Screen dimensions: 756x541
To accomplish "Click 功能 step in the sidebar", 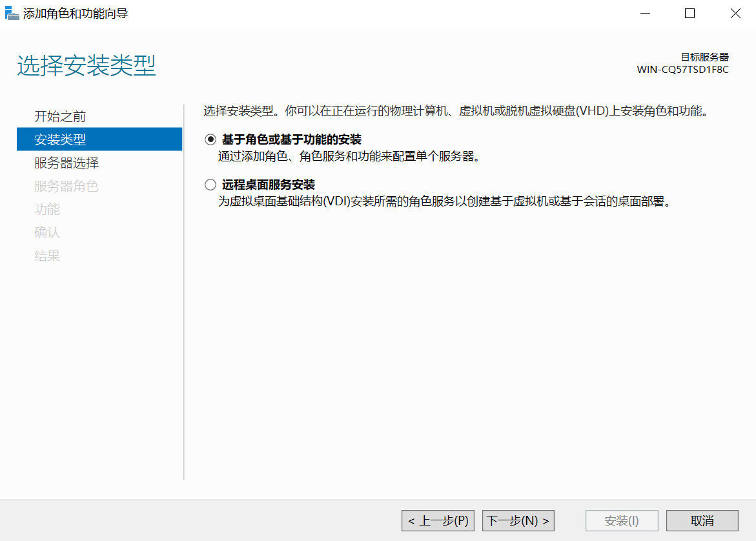I will point(47,209).
